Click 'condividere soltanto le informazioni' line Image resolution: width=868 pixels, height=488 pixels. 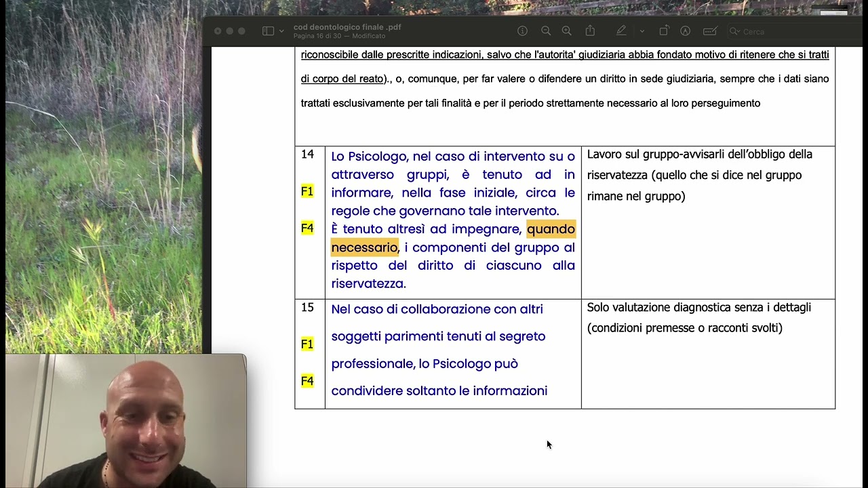[x=439, y=391]
